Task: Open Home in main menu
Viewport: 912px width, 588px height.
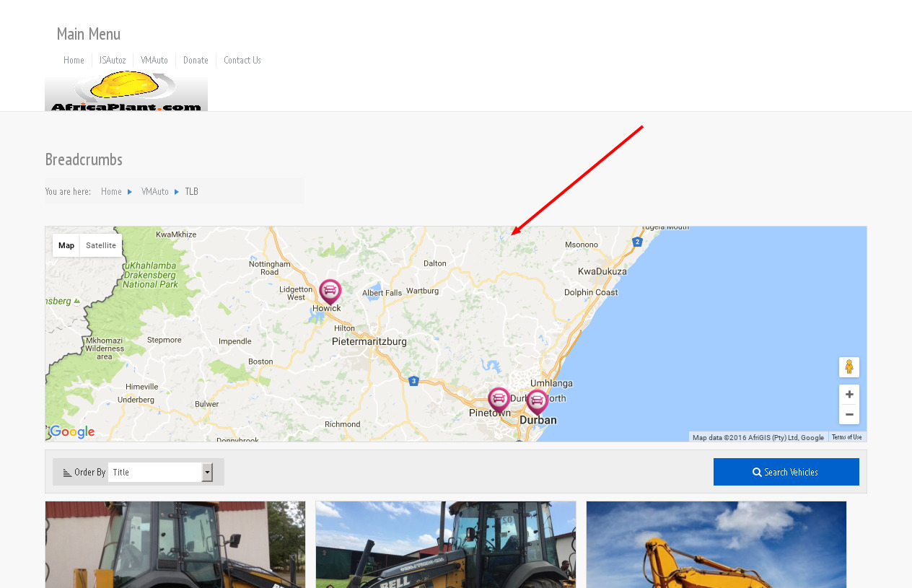Action: (74, 60)
